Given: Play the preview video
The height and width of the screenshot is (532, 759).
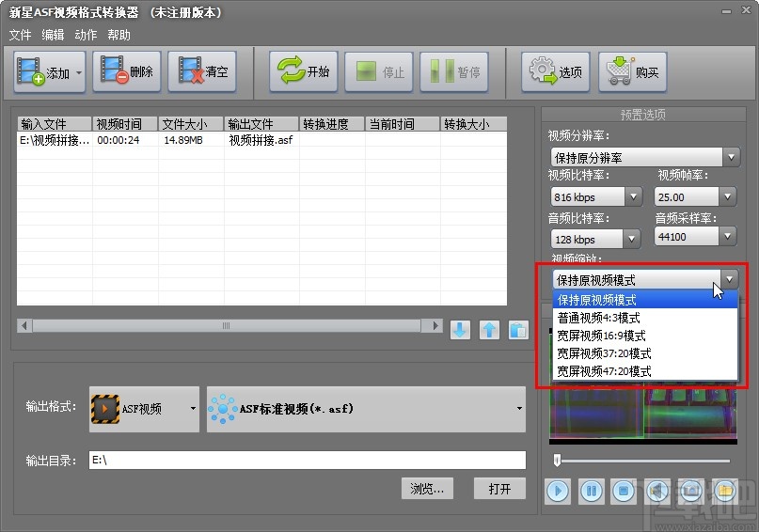Looking at the screenshot, I should (x=558, y=490).
